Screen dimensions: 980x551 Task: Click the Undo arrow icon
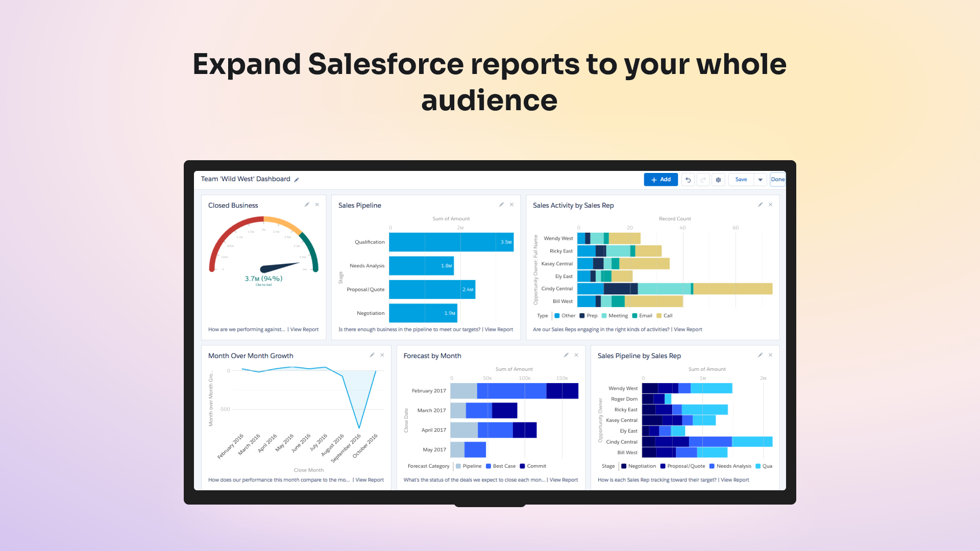(x=688, y=180)
